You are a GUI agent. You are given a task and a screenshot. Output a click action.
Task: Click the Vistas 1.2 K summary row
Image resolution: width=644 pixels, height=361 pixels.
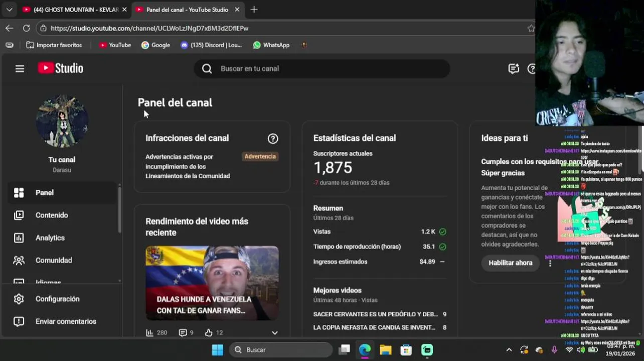[380, 232]
